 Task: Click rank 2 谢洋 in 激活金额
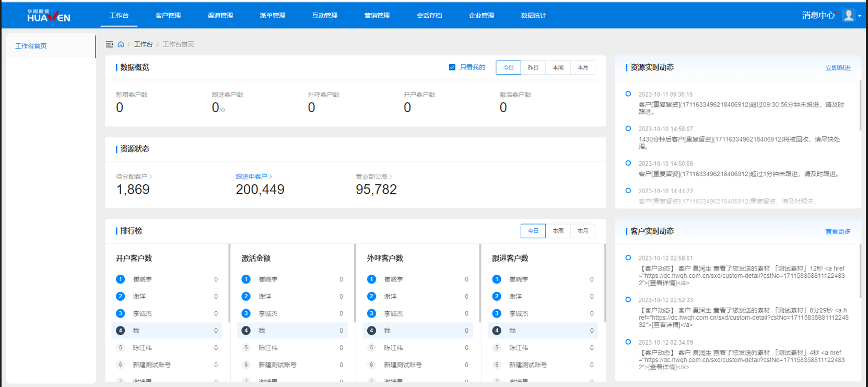(292, 296)
